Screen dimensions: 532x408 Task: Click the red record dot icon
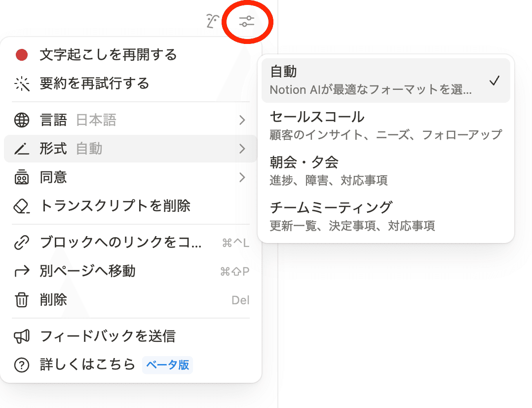tap(21, 55)
